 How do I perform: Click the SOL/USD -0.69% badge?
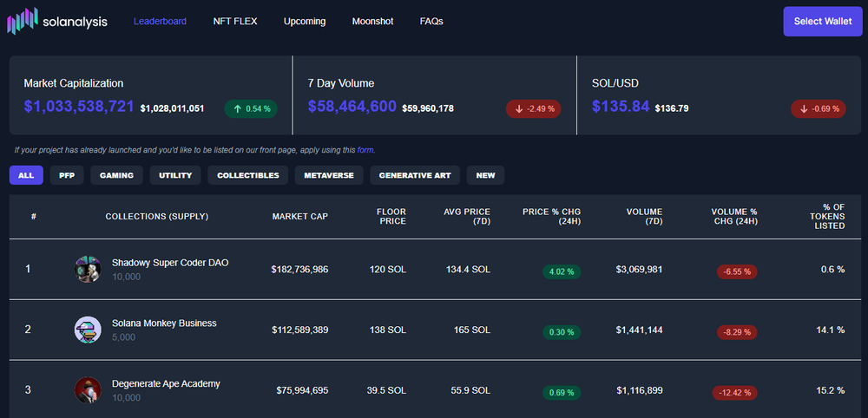pyautogui.click(x=817, y=108)
